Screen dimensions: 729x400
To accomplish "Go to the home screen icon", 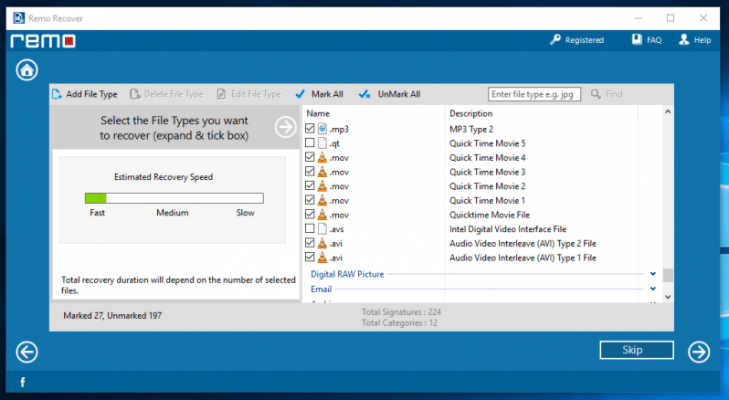I will (27, 70).
